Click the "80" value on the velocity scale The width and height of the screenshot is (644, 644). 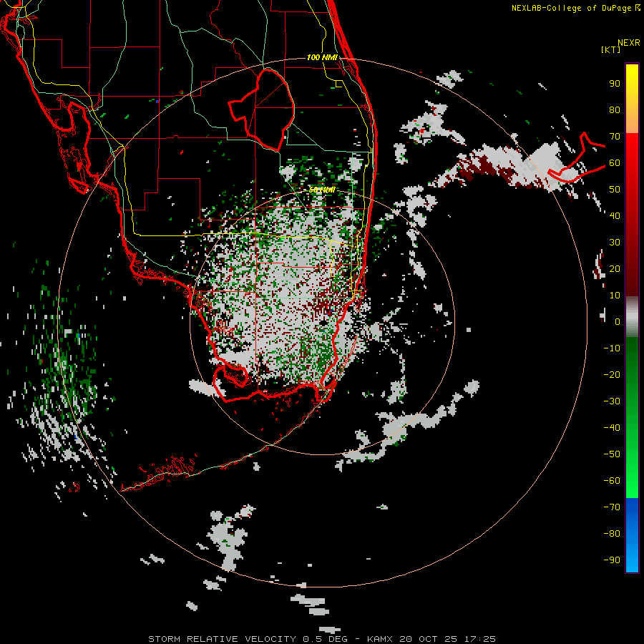[x=615, y=110]
